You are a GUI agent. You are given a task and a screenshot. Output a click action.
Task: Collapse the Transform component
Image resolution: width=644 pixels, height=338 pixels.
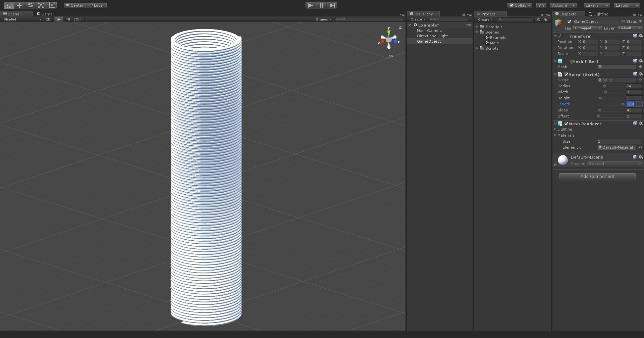click(x=555, y=36)
